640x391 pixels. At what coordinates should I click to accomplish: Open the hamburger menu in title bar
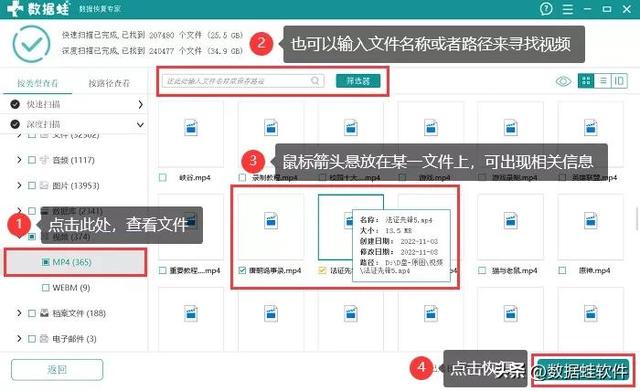(567, 9)
